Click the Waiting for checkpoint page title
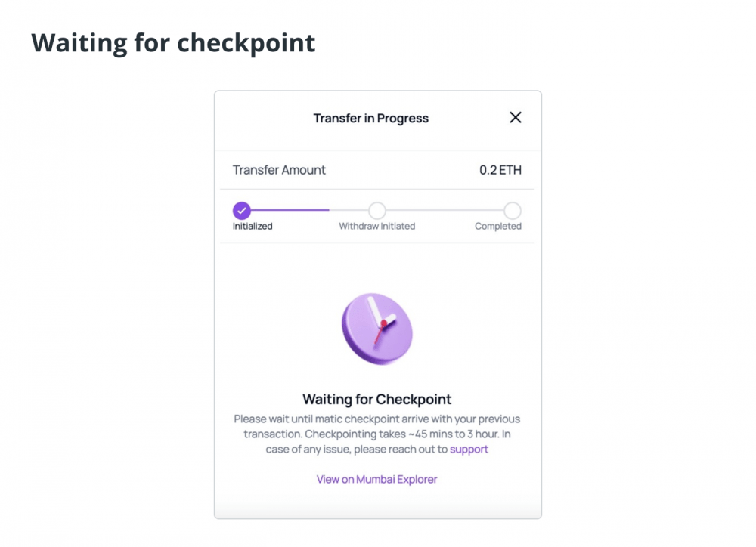Image resolution: width=756 pixels, height=547 pixels. (x=173, y=43)
